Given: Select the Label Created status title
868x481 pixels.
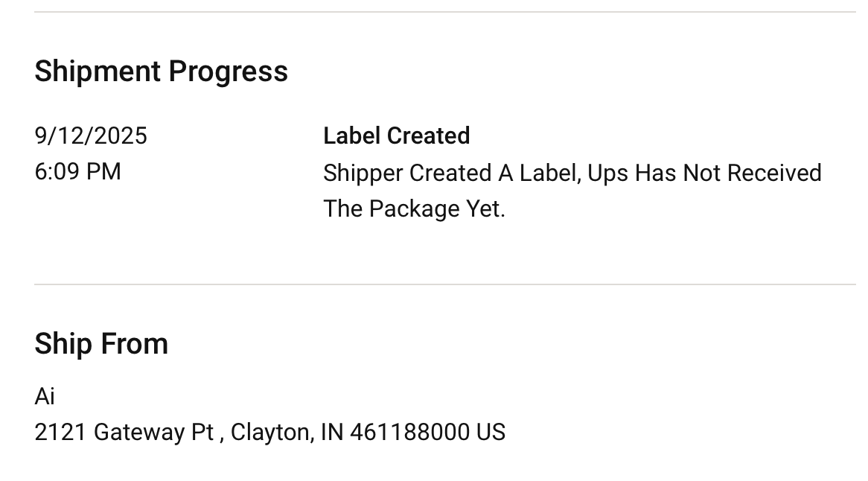Looking at the screenshot, I should tap(396, 136).
